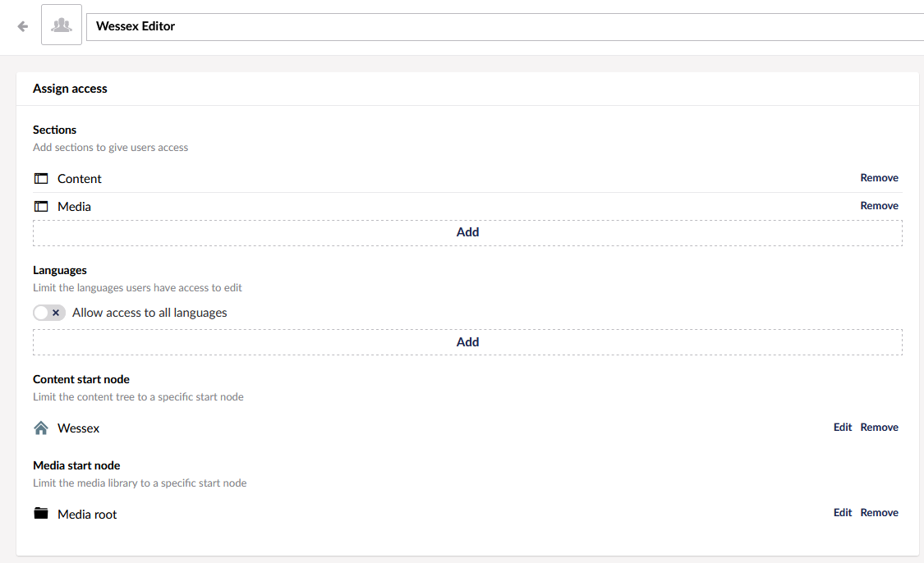This screenshot has width=924, height=563.
Task: Edit the Media root start node
Action: point(843,512)
